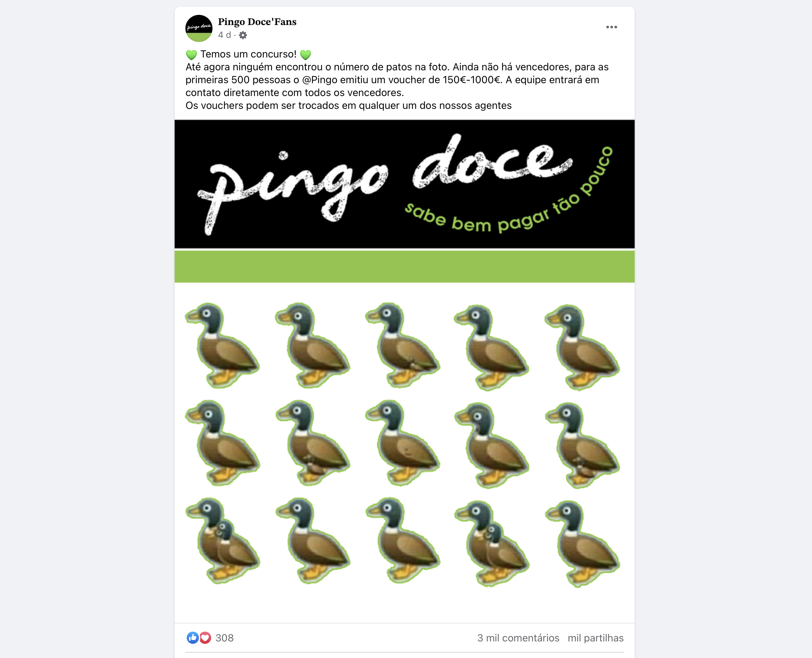Image resolution: width=812 pixels, height=658 pixels.
Task: Click the Pingo Doce'Fans profile avatar
Action: pyautogui.click(x=199, y=28)
